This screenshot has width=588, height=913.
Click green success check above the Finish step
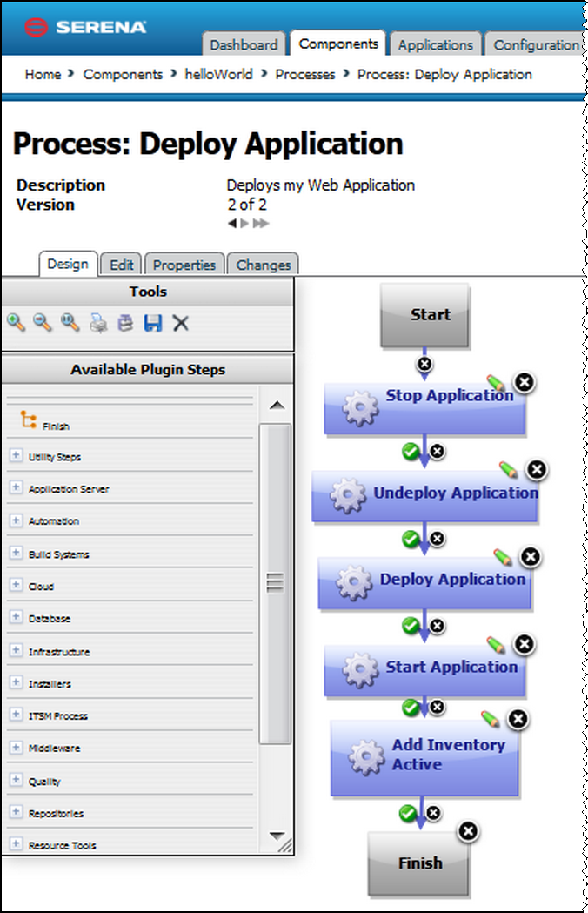(408, 813)
